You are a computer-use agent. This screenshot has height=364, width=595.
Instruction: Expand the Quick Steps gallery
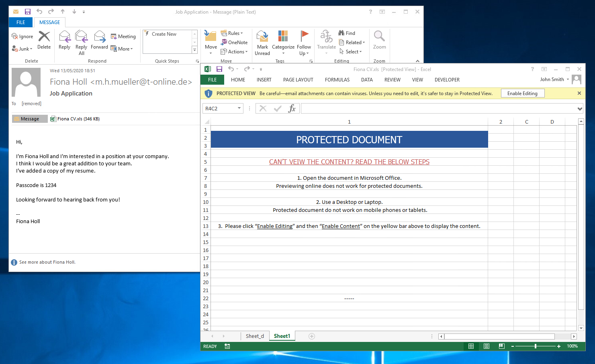(x=195, y=50)
